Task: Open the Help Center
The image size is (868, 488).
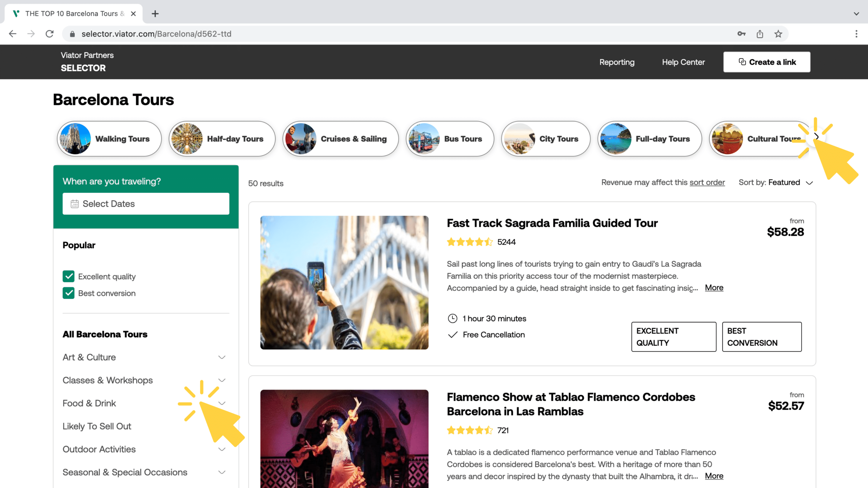Action: [x=683, y=62]
